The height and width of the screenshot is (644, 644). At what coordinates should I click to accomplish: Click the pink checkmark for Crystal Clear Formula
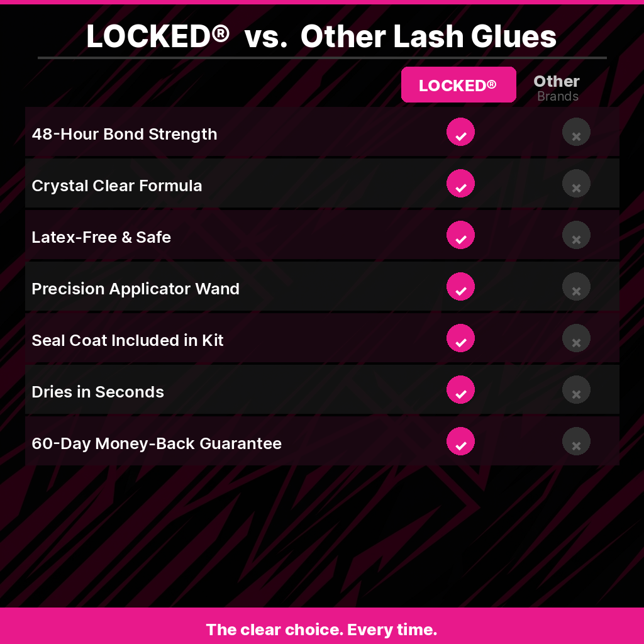pos(460,184)
